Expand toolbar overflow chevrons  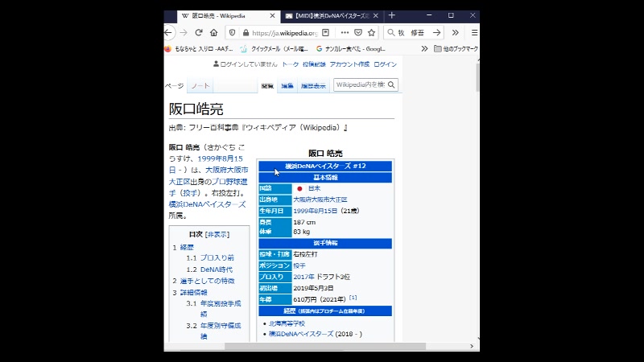pos(455,32)
